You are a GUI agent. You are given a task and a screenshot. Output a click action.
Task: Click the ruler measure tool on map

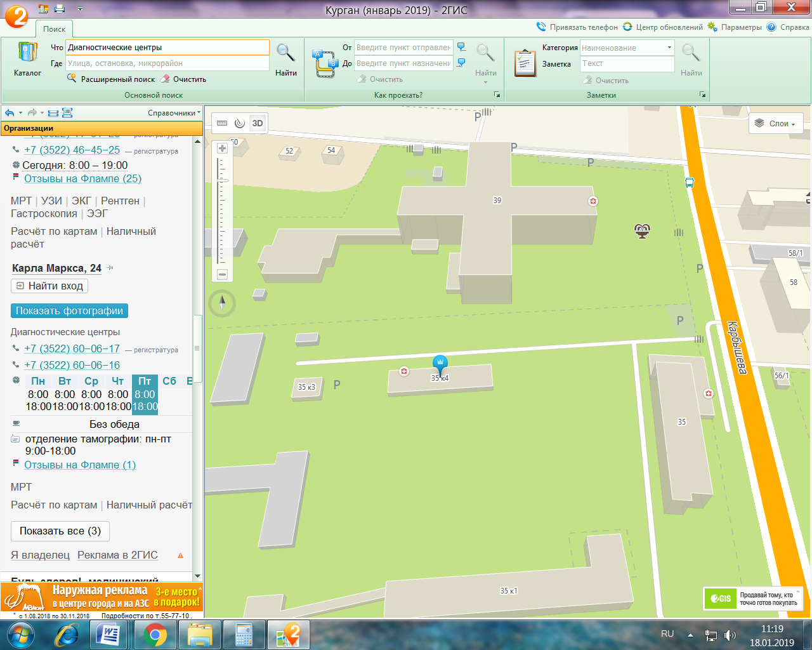tap(222, 123)
